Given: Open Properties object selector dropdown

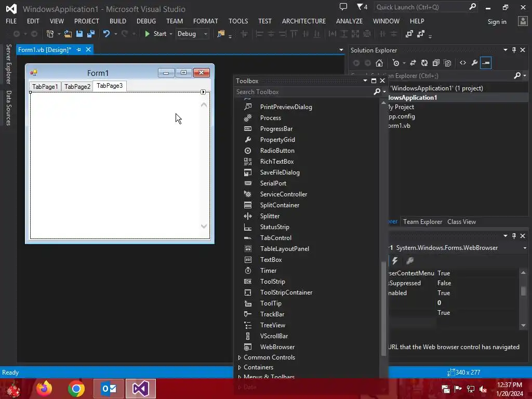Looking at the screenshot, I should coord(525,248).
